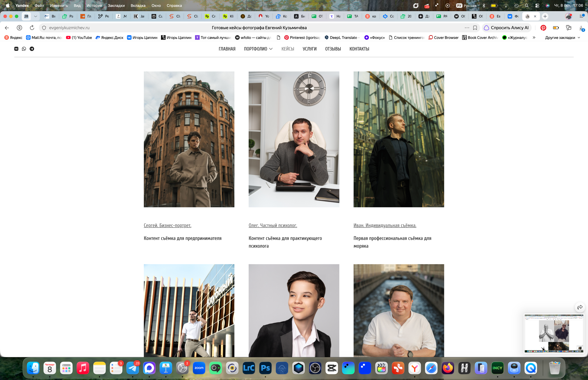Show hidden bookmarks with the double chevron
This screenshot has width=588, height=380.
(x=534, y=37)
